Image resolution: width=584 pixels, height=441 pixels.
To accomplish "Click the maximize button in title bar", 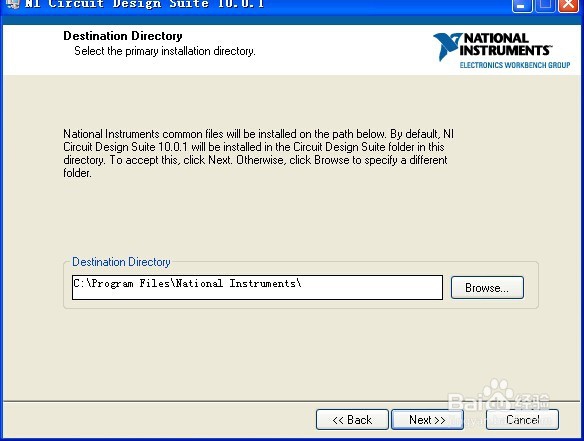I will (x=545, y=5).
